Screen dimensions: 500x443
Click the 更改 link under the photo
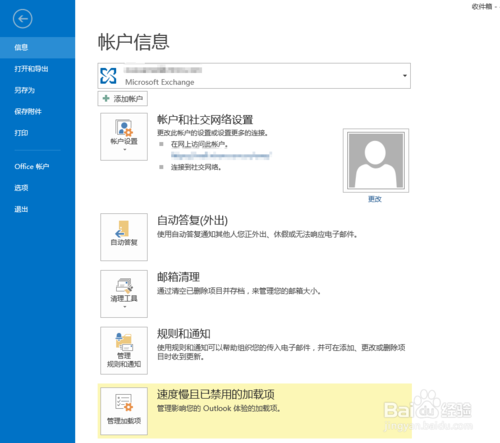pyautogui.click(x=375, y=199)
